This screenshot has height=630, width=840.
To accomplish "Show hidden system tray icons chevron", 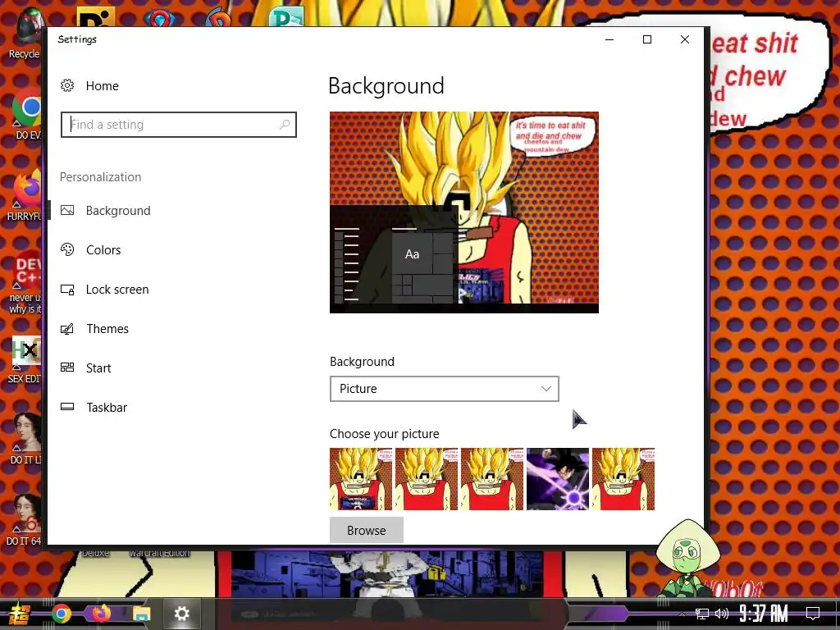I will click(682, 614).
